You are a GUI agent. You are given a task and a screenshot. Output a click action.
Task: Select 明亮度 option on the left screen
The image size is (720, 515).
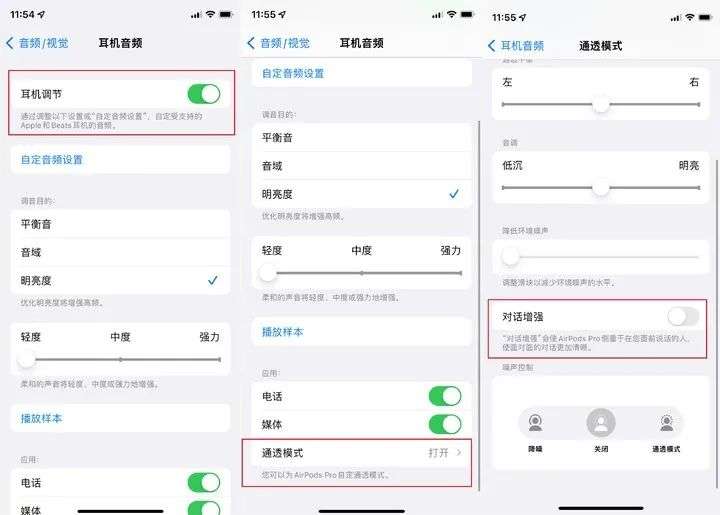[x=120, y=280]
